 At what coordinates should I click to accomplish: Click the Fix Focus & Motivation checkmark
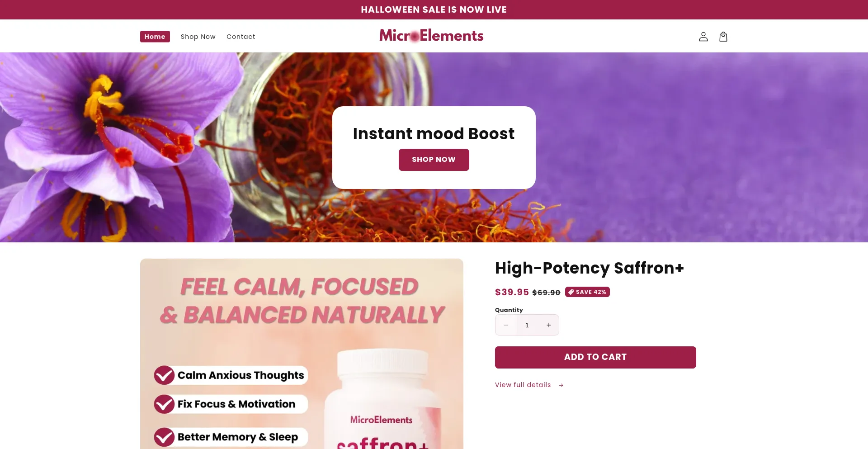click(164, 404)
